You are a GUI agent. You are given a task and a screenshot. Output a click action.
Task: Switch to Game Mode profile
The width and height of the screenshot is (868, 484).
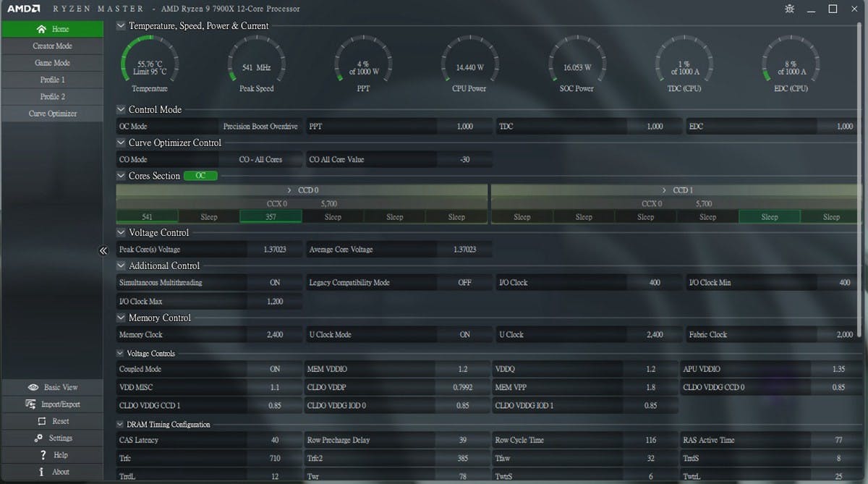pyautogui.click(x=52, y=63)
